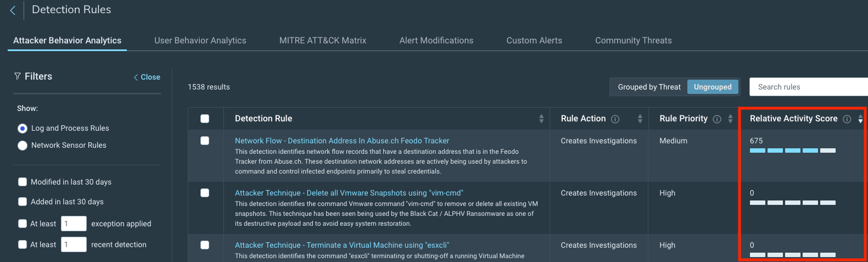
Task: Enable the Modified in last 30 days checkbox
Action: 23,182
